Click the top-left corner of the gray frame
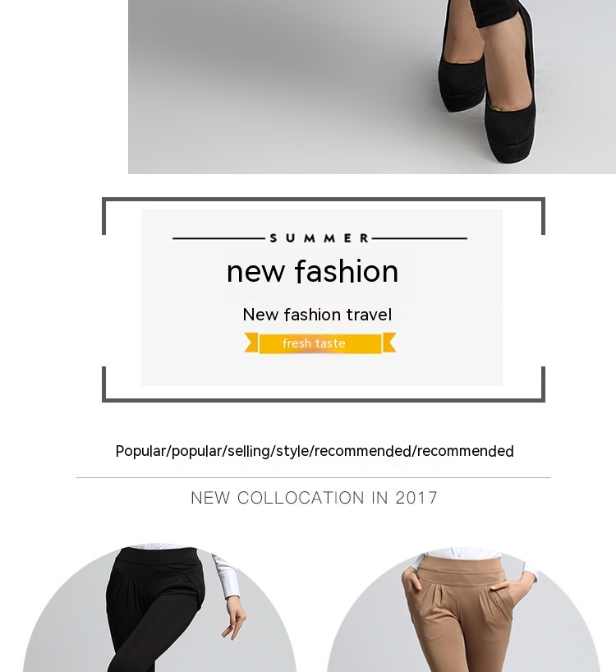This screenshot has width=616, height=672. coord(104,200)
